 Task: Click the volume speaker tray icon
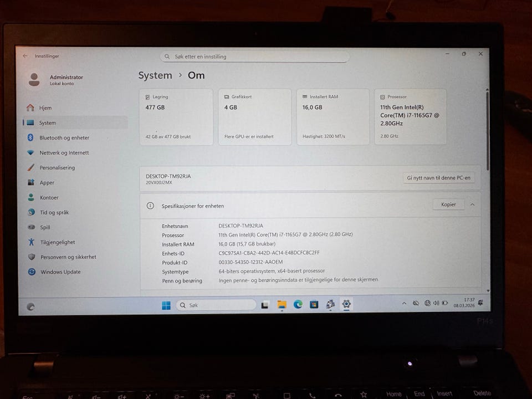click(436, 303)
